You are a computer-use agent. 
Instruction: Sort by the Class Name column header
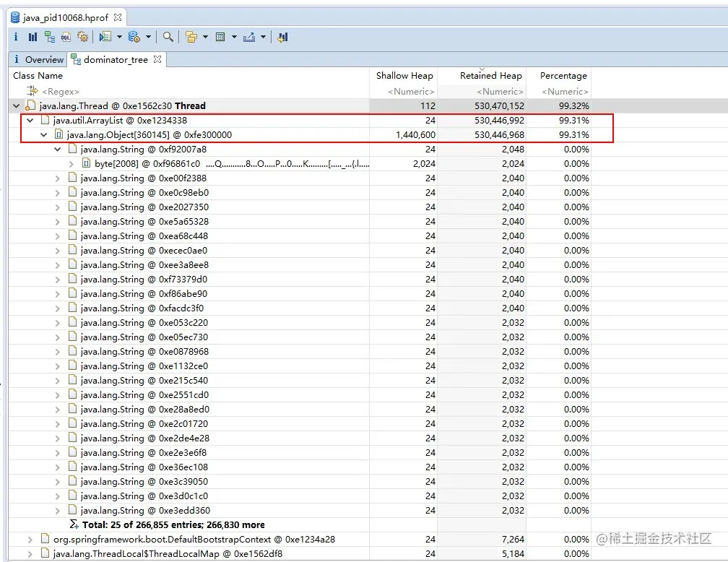pos(188,75)
